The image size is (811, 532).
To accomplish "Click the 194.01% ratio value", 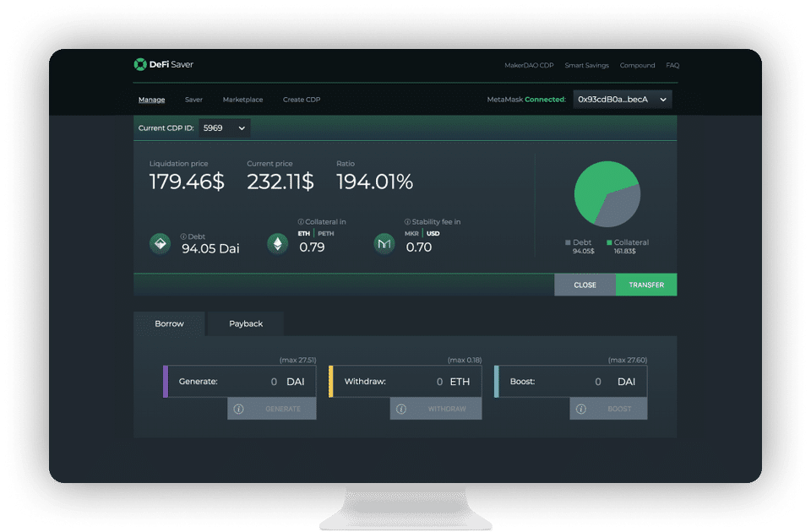I will coord(375,182).
